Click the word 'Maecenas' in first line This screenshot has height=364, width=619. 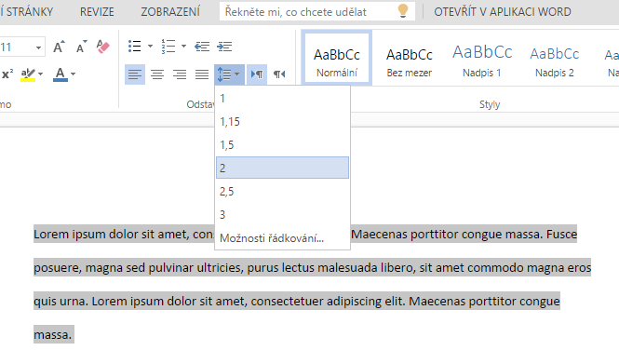380,234
